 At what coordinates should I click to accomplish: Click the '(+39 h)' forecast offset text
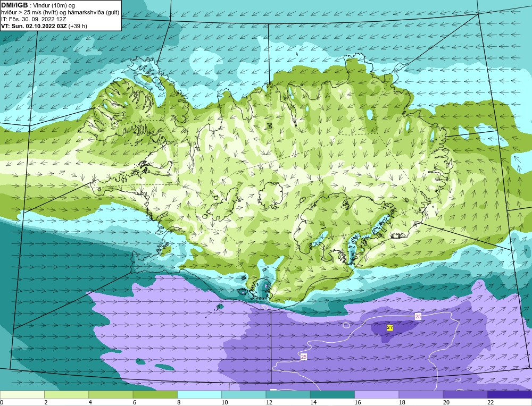[x=78, y=26]
